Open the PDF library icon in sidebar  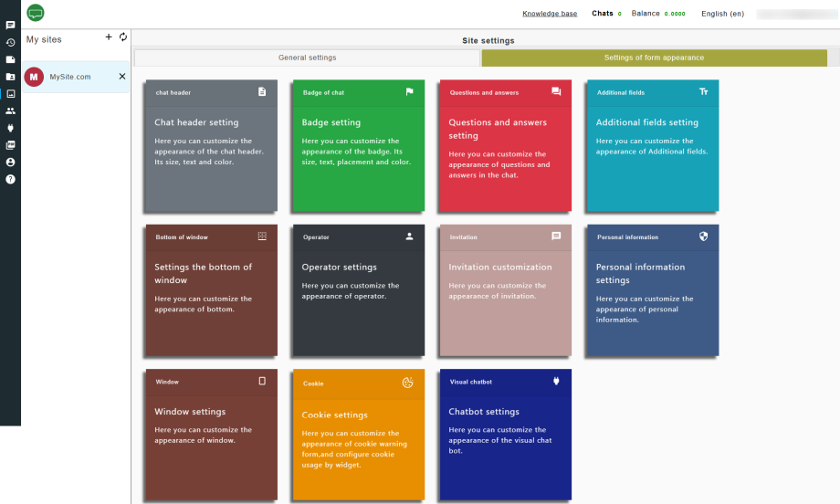[x=10, y=145]
